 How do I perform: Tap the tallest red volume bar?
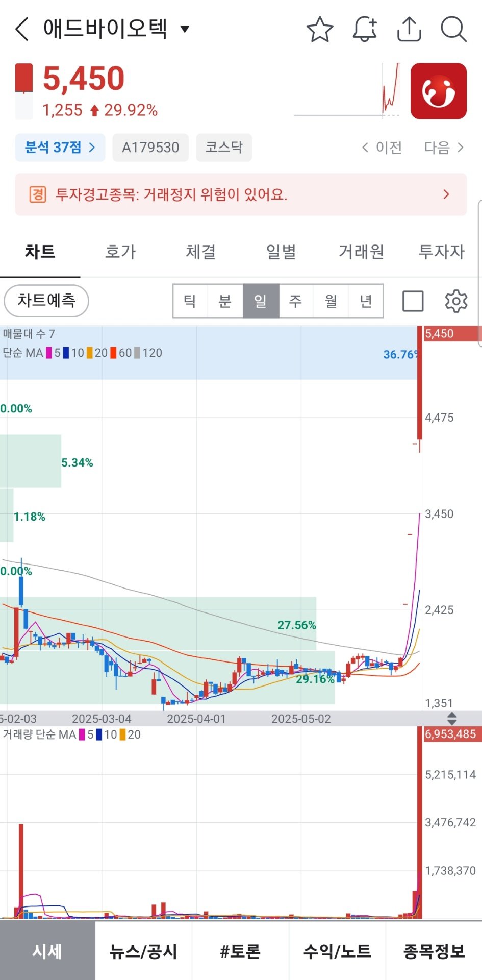pyautogui.click(x=420, y=823)
